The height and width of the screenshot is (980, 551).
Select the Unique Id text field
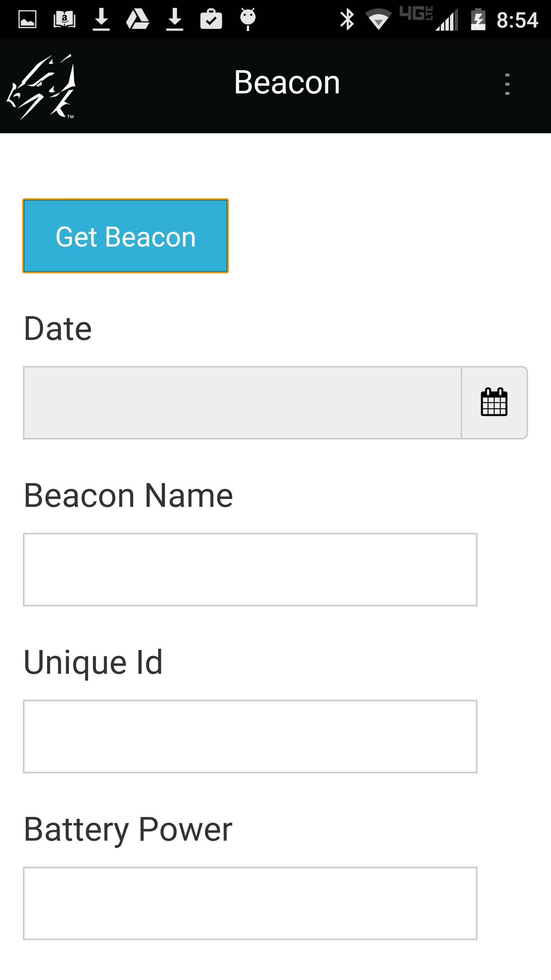pos(250,737)
